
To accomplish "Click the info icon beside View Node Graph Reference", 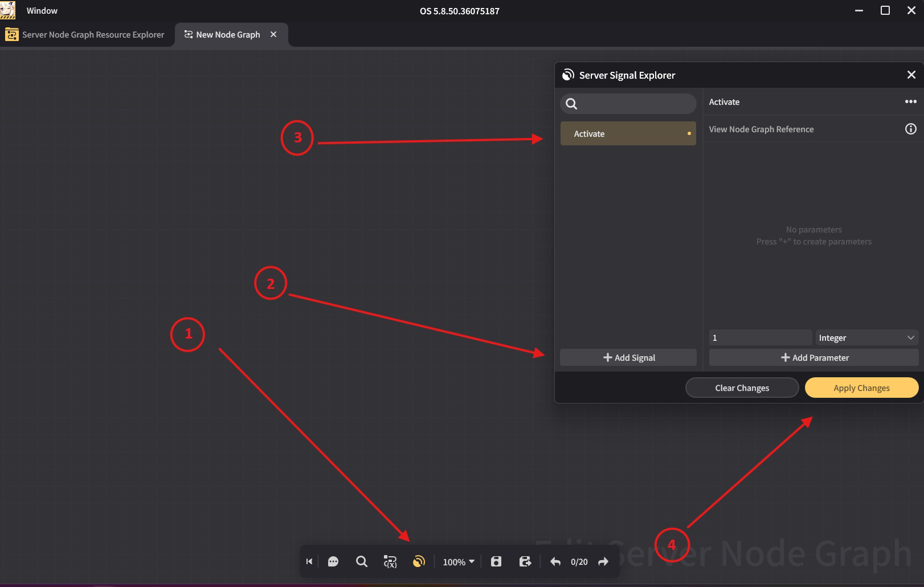I will 911,129.
